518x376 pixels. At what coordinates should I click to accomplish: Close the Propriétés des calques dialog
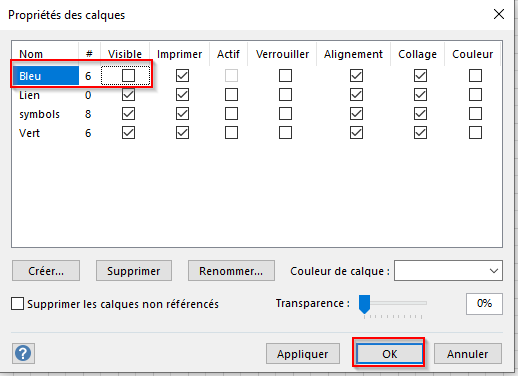click(499, 14)
